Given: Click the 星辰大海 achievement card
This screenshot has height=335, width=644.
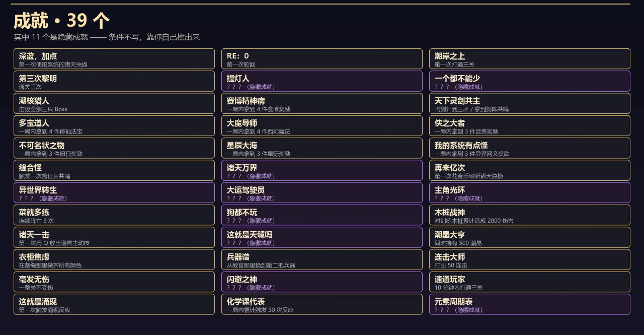Looking at the screenshot, I should 322,148.
